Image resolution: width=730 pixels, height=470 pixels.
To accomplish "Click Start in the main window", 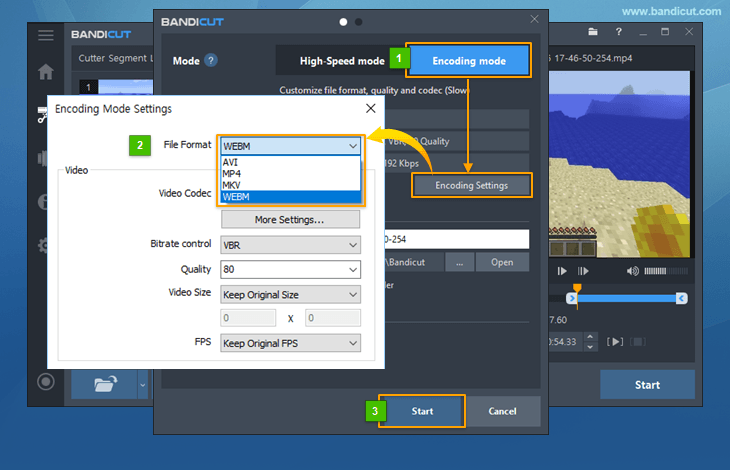I will [647, 384].
